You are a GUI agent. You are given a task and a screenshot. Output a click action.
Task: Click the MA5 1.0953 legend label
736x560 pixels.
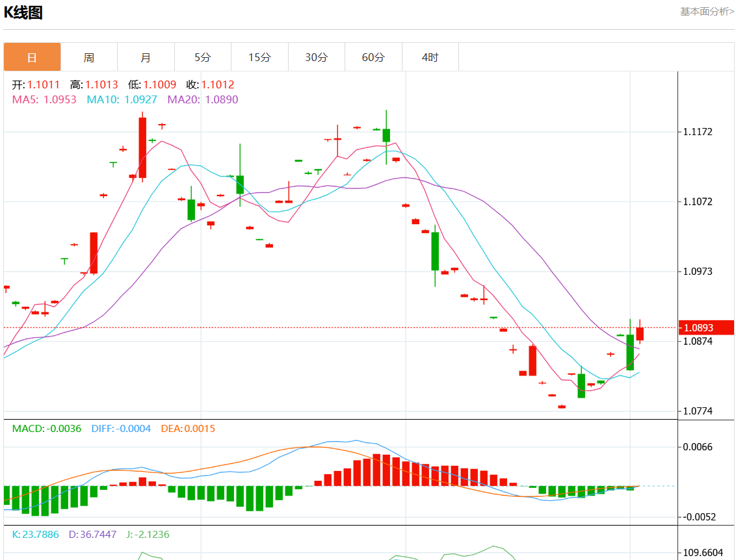44,99
